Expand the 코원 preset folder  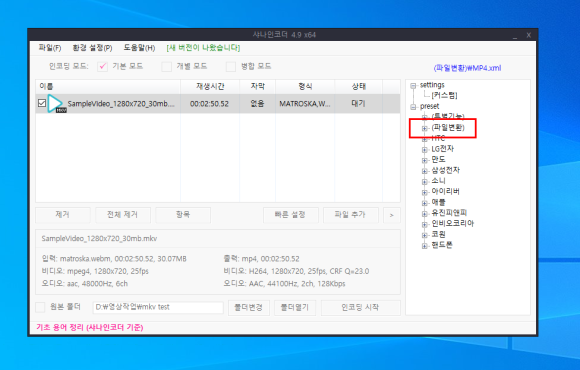(425, 235)
